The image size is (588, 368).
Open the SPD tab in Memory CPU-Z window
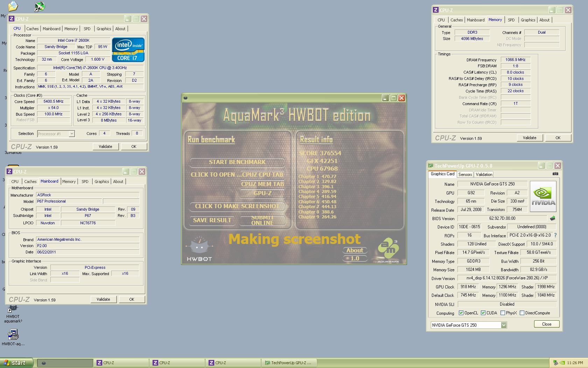pyautogui.click(x=511, y=20)
